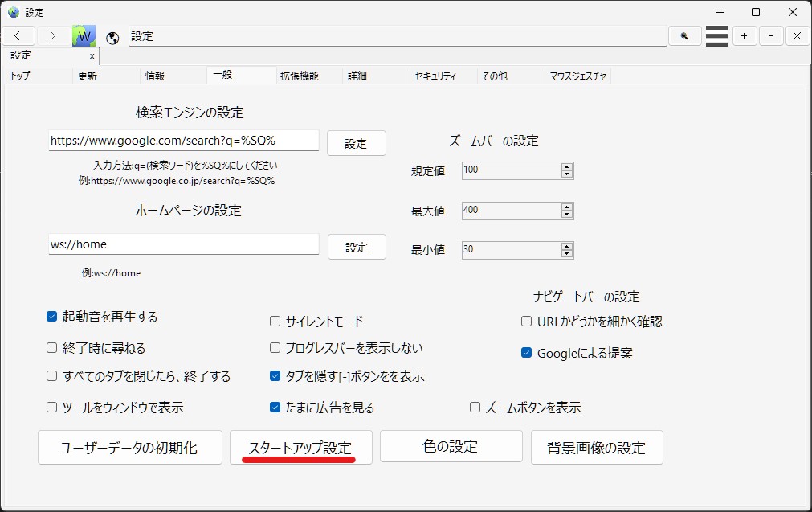This screenshot has width=812, height=512.
Task: Click the magnifier search icon
Action: (x=683, y=35)
